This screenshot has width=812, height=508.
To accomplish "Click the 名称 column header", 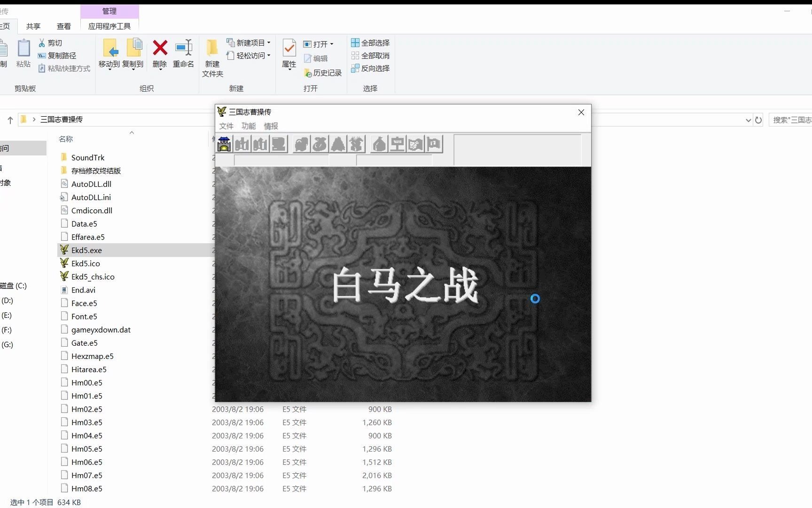I will click(x=66, y=139).
